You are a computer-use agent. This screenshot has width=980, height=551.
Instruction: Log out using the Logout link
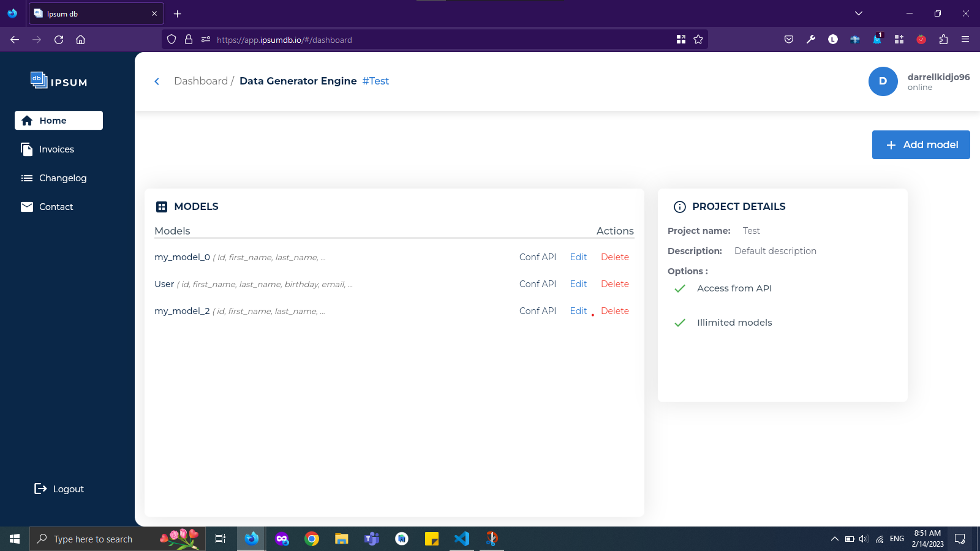[59, 489]
